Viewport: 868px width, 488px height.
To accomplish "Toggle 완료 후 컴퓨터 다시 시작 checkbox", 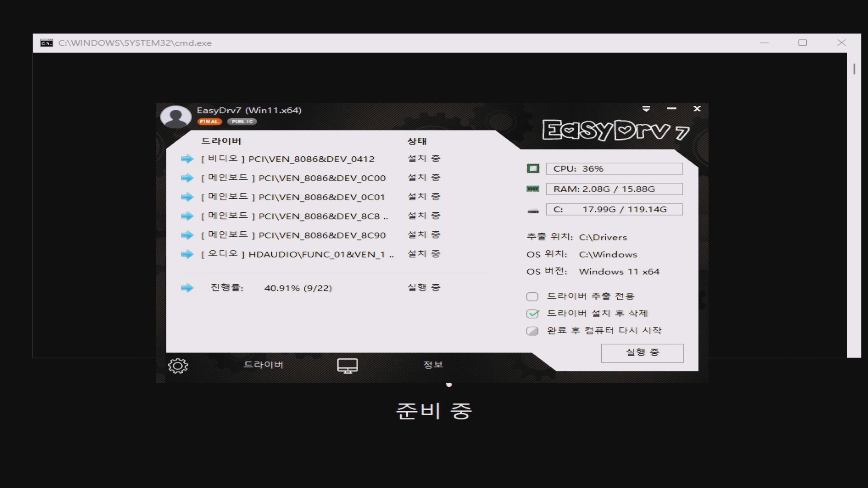I will (x=532, y=331).
